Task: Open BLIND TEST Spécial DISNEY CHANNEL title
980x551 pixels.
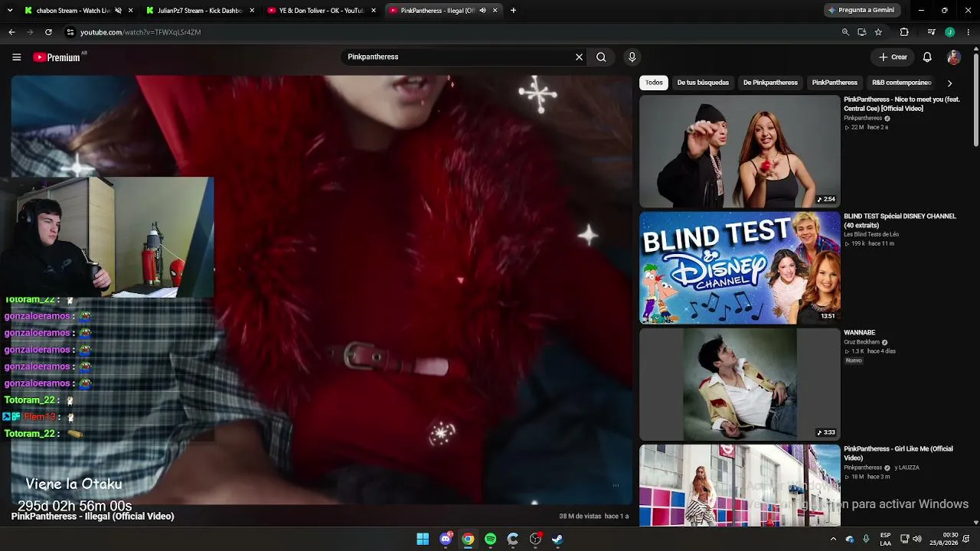Action: click(x=900, y=220)
